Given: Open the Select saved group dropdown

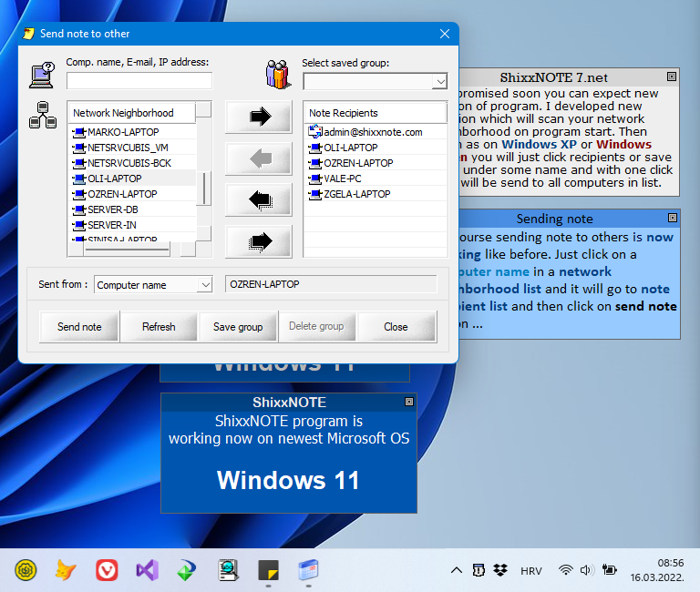Looking at the screenshot, I should coord(440,82).
